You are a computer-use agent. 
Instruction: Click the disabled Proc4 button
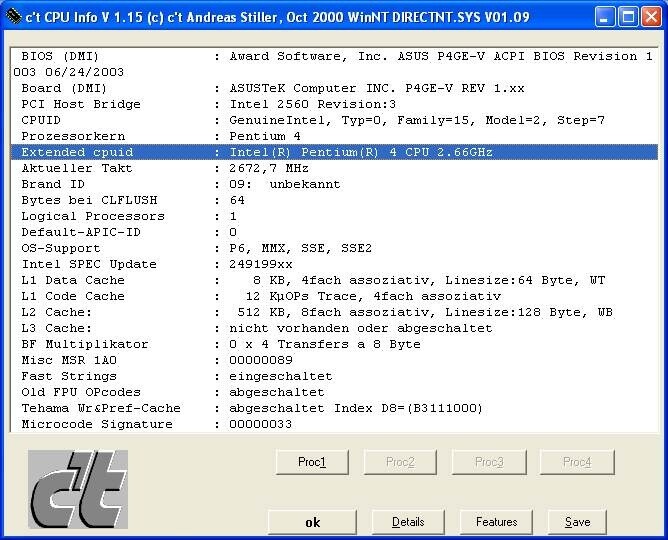pyautogui.click(x=577, y=462)
